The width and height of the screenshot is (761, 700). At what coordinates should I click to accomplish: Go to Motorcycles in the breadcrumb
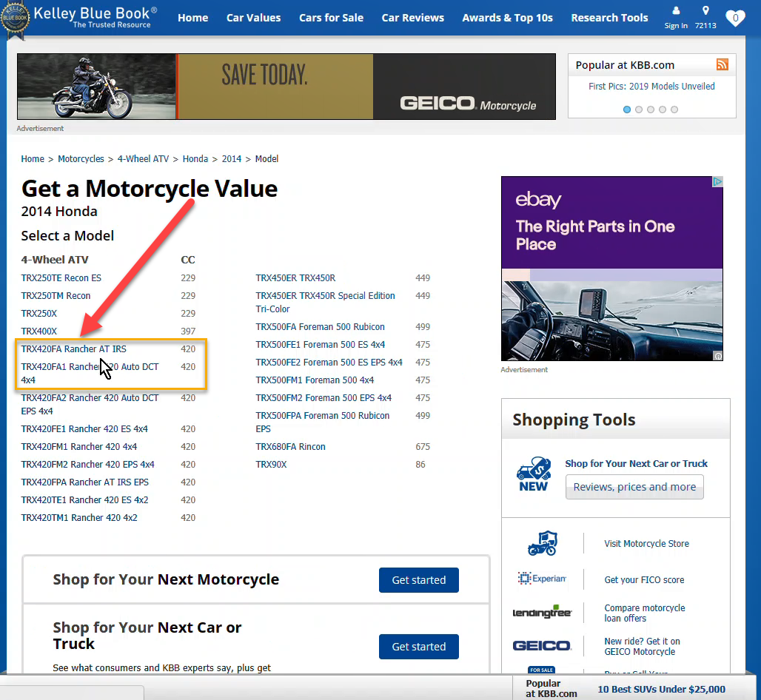[81, 158]
